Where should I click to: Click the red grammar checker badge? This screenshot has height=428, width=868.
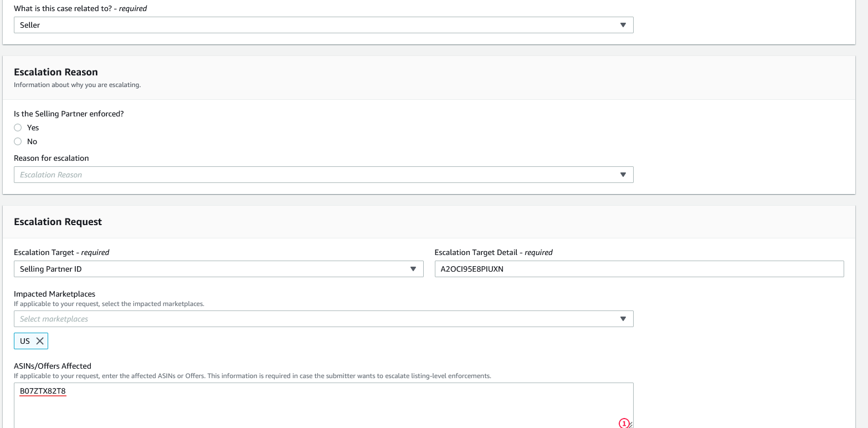[624, 424]
